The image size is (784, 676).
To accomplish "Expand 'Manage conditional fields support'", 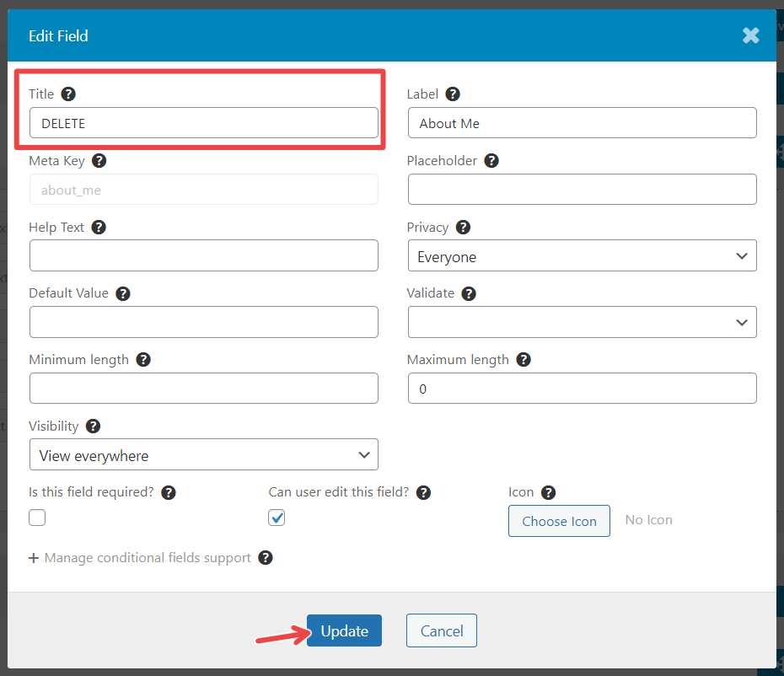I will tap(141, 557).
